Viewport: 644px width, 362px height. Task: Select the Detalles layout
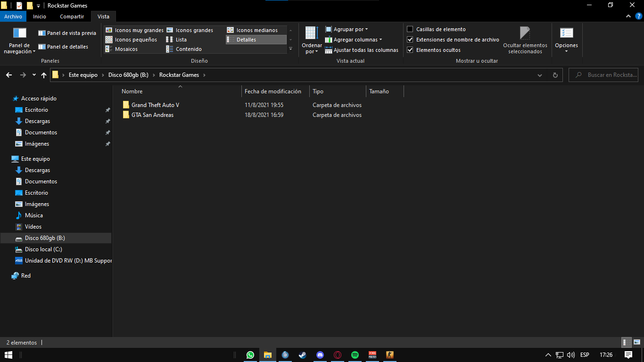pos(256,40)
